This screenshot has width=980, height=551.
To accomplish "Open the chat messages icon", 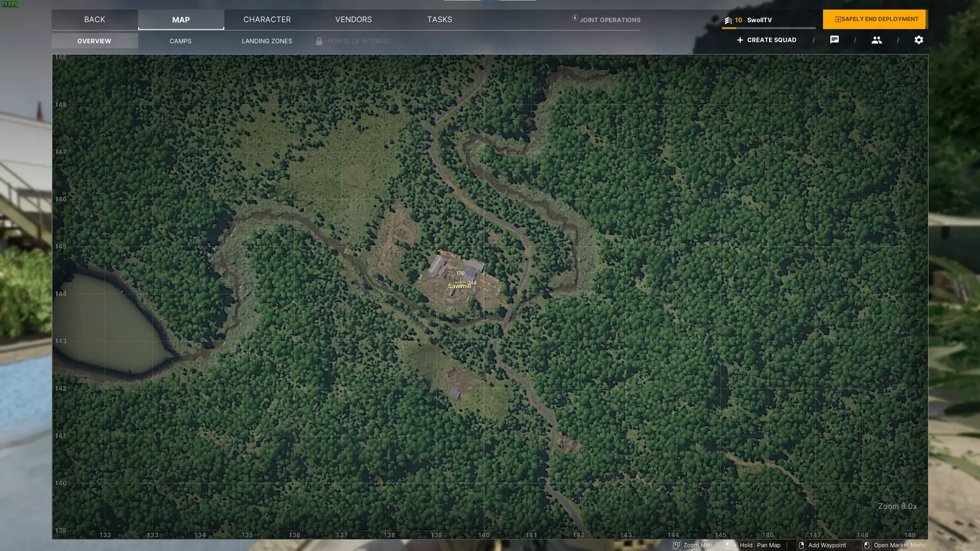I will [835, 40].
